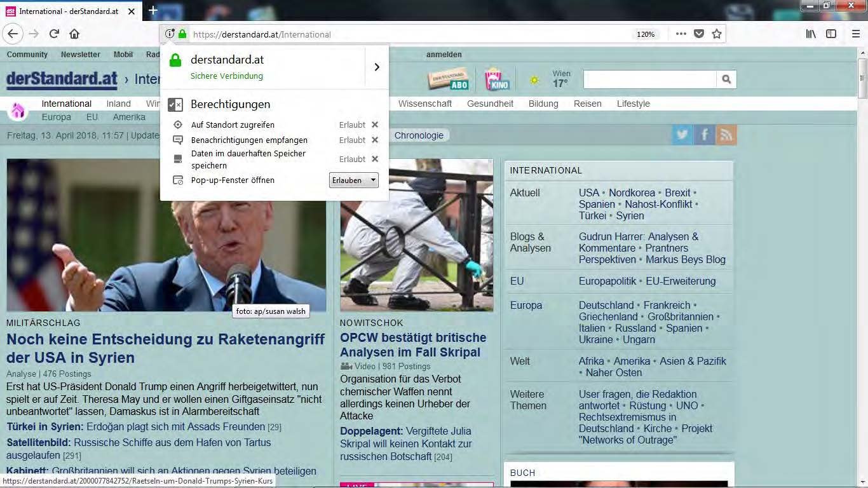Screen dimensions: 868x488
Task: Bookmark this page with the star icon
Action: 717,34
